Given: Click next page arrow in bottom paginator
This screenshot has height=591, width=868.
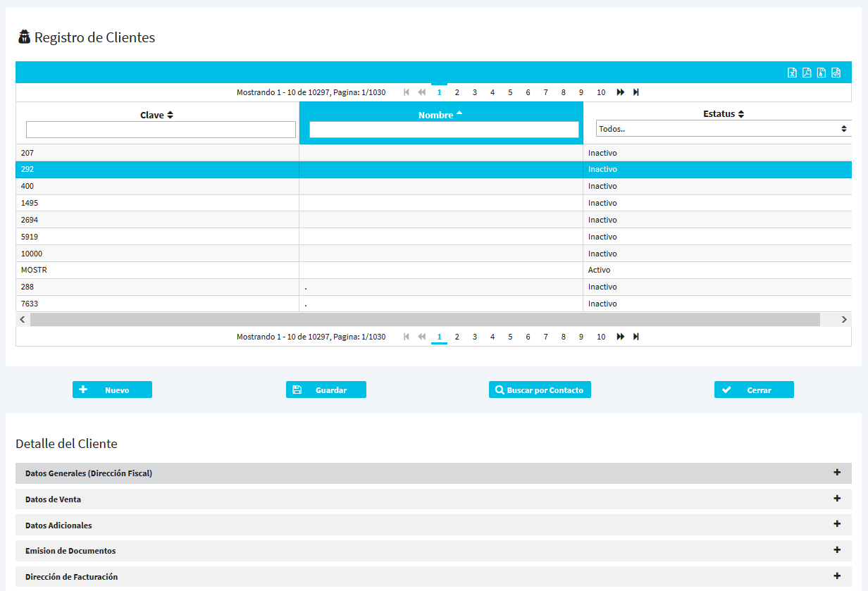Looking at the screenshot, I should [620, 337].
